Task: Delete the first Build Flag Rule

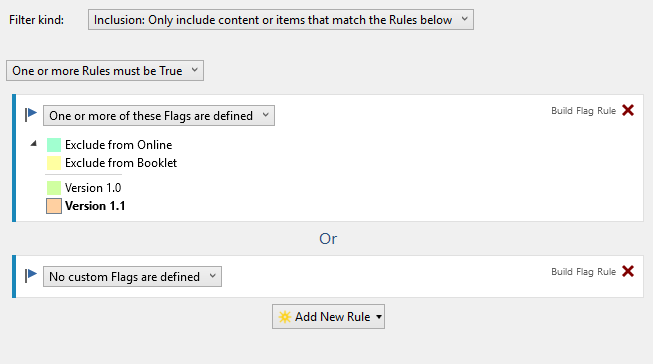Action: click(628, 110)
